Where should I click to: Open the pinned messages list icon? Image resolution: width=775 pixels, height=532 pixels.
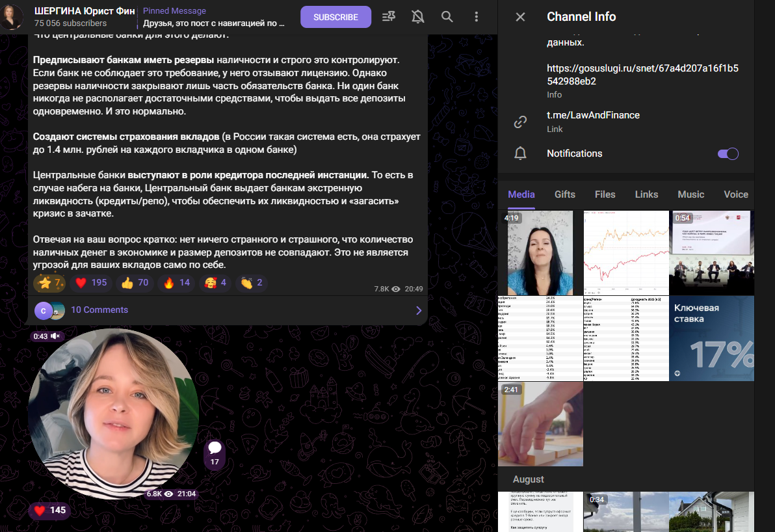click(x=389, y=17)
